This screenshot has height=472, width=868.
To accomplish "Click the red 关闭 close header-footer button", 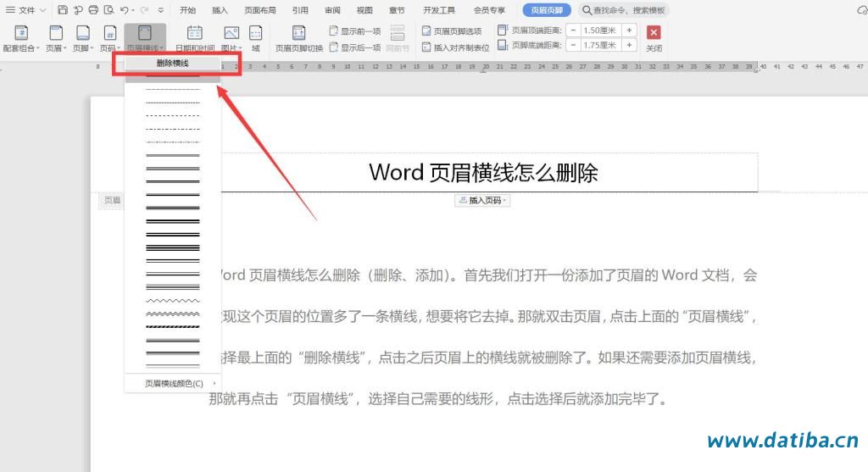I will [x=654, y=32].
